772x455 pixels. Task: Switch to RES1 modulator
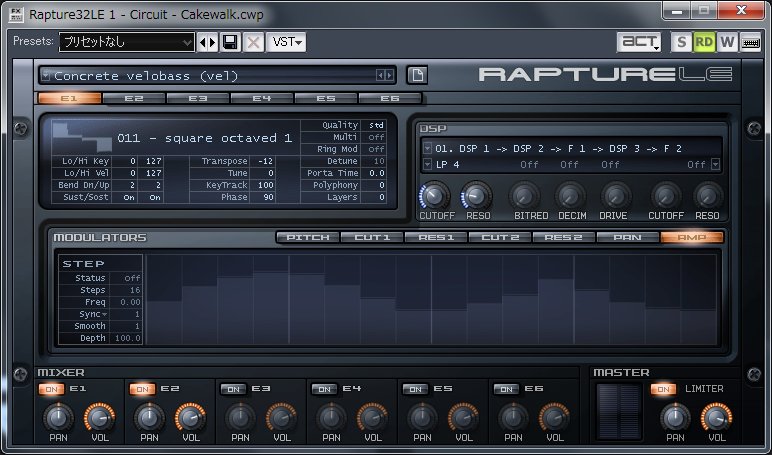point(436,237)
